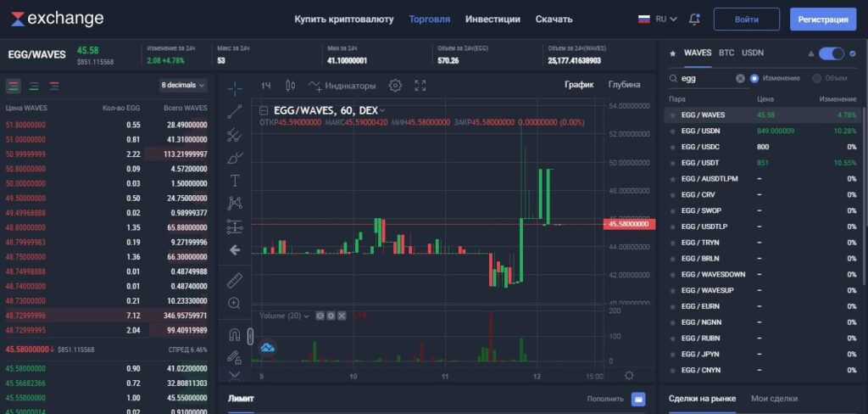Viewport: 868px width, 414px height.
Task: Enter fullscreen chart mode
Action: (420, 86)
